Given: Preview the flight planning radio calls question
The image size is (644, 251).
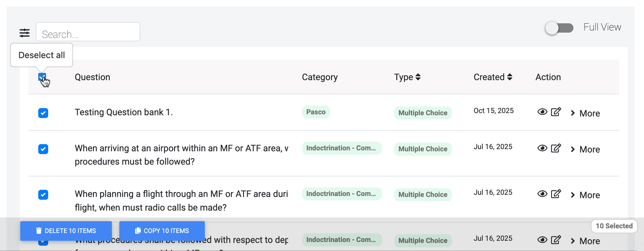Looking at the screenshot, I should [542, 194].
